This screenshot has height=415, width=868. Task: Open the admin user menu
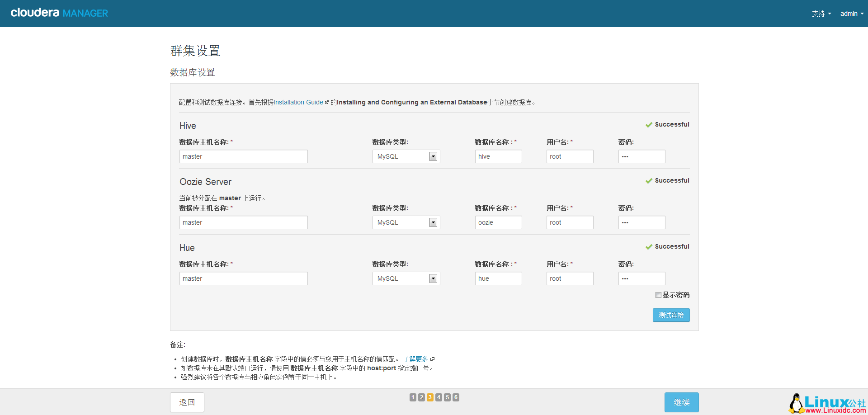point(851,14)
